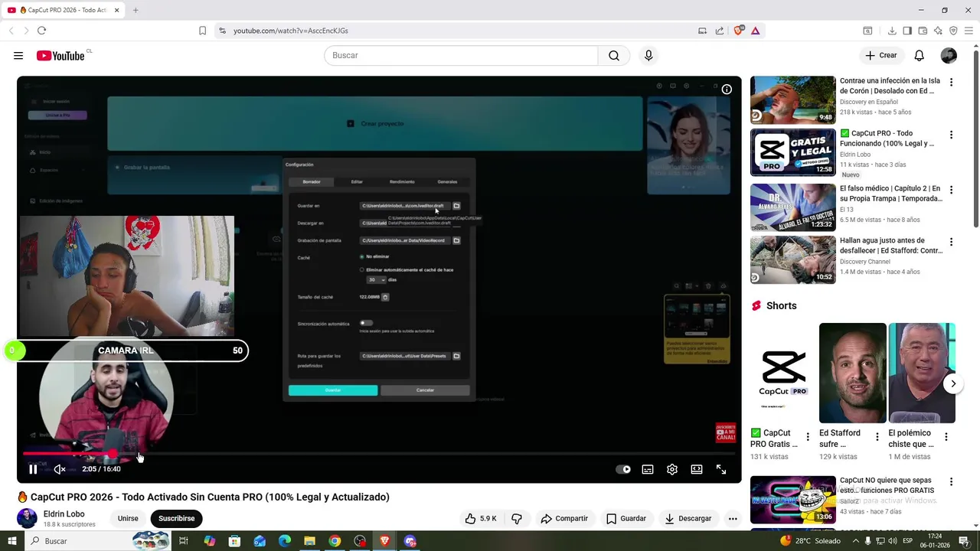This screenshot has width=980, height=551.
Task: Open 'El falso médico' video title
Action: tap(891, 194)
